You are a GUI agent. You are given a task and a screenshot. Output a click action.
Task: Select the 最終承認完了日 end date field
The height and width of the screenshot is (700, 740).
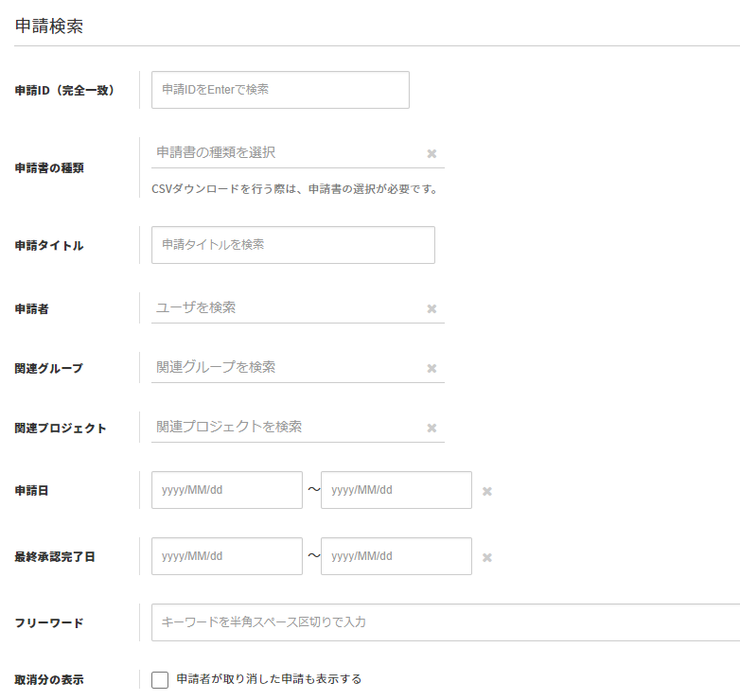396,556
